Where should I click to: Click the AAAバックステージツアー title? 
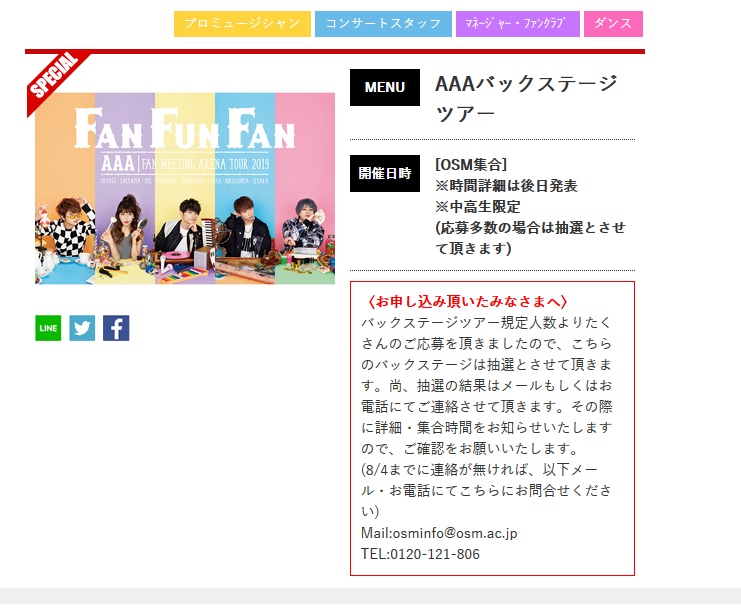(x=526, y=98)
